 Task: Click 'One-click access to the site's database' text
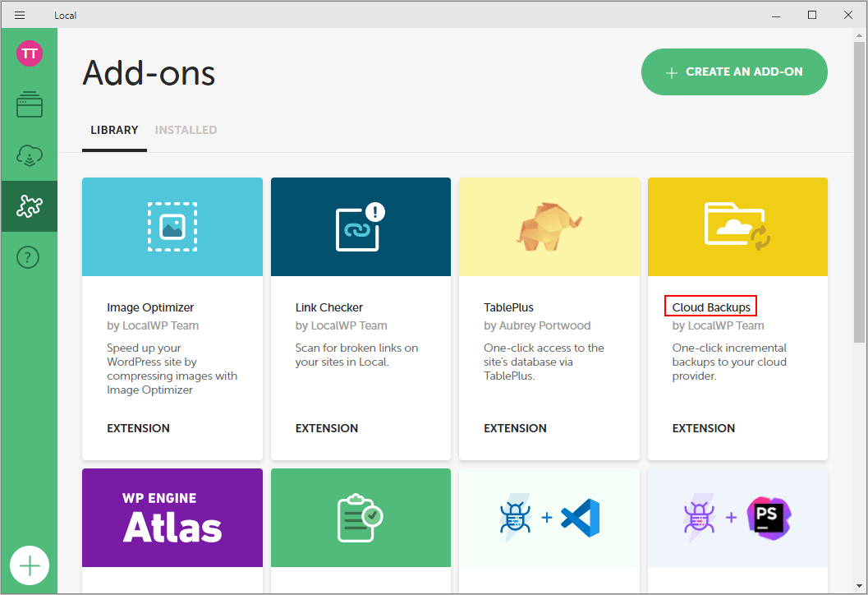point(544,362)
